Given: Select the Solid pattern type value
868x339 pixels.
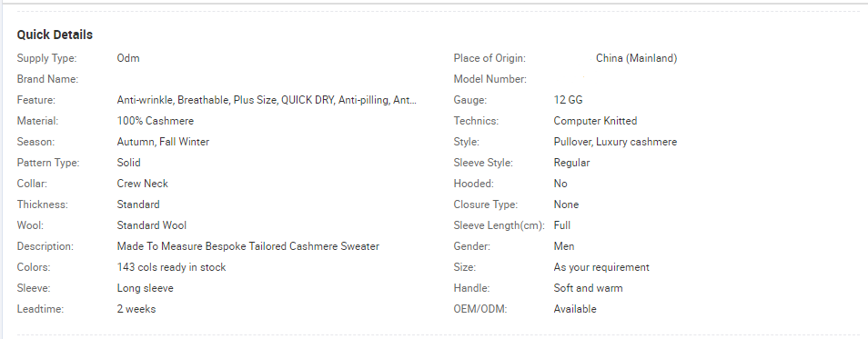Looking at the screenshot, I should coord(129,163).
